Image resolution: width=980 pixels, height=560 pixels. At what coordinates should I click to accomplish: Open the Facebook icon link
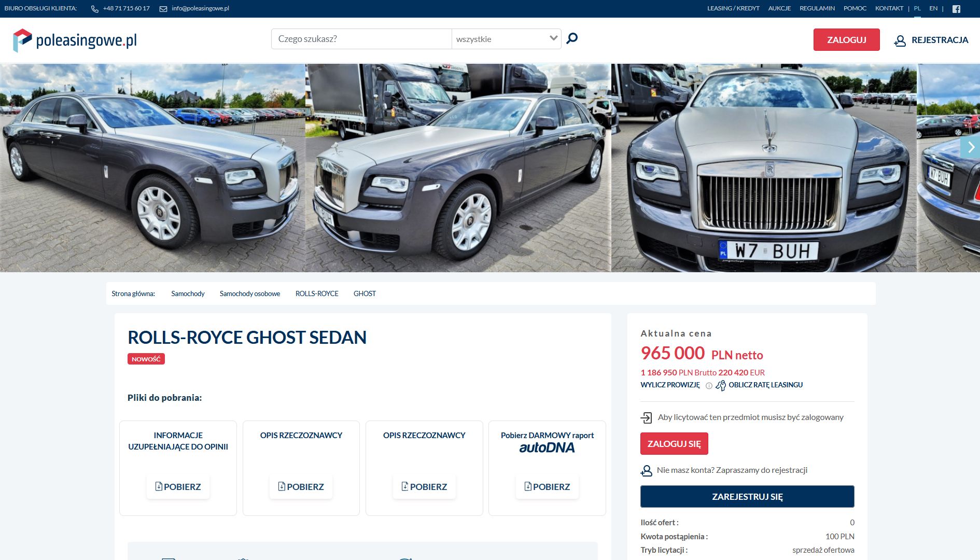[x=957, y=9]
